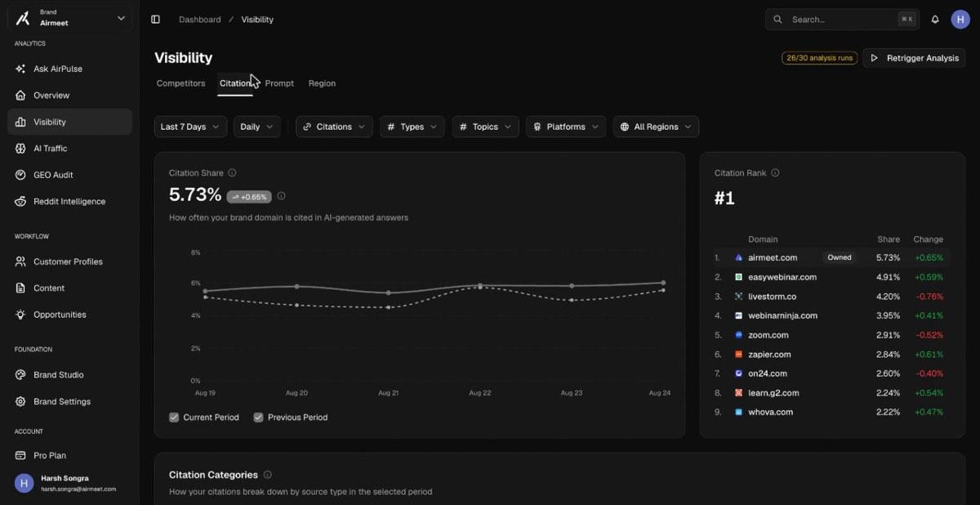Open GEO Audit in the sidebar
The height and width of the screenshot is (505, 980).
[x=69, y=175]
